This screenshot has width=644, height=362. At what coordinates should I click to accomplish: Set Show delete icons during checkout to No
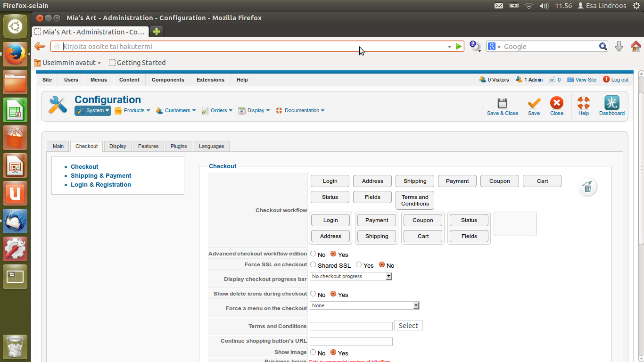(x=313, y=294)
